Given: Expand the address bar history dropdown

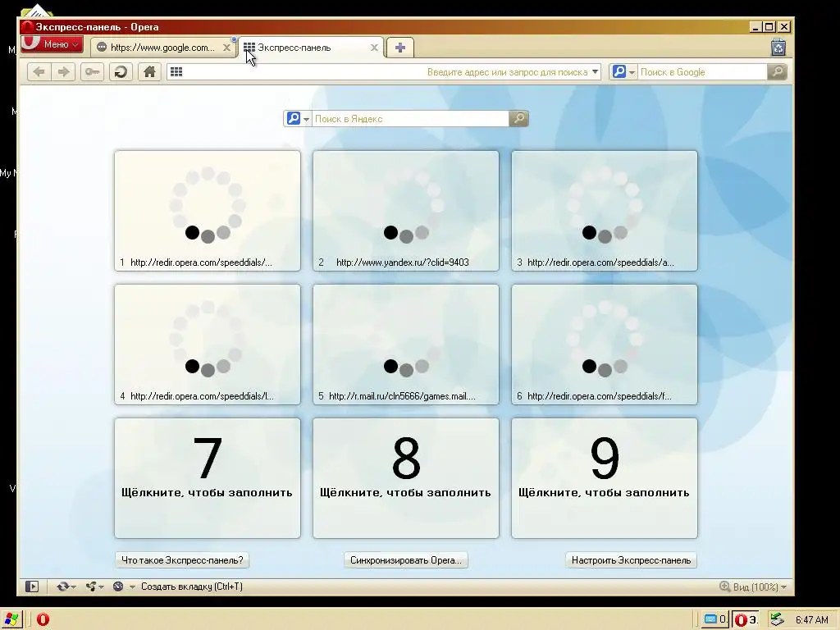Looking at the screenshot, I should click(595, 72).
